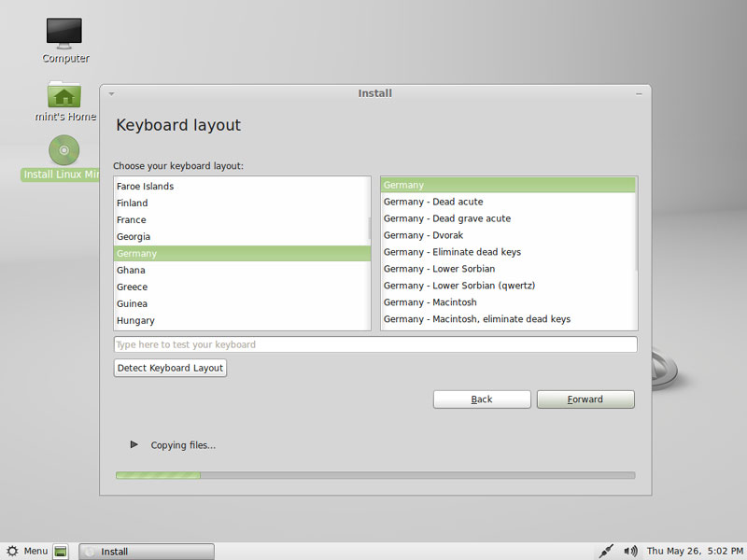Screen dimensions: 747x560
Task: Click the network connection tray icon
Action: (x=605, y=551)
